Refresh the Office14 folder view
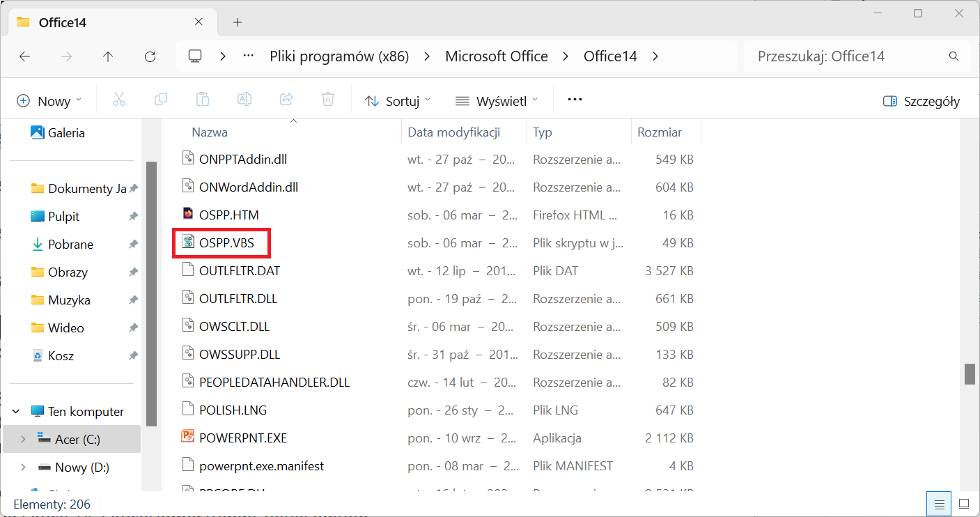Screen dimensions: 980x517 (150, 56)
